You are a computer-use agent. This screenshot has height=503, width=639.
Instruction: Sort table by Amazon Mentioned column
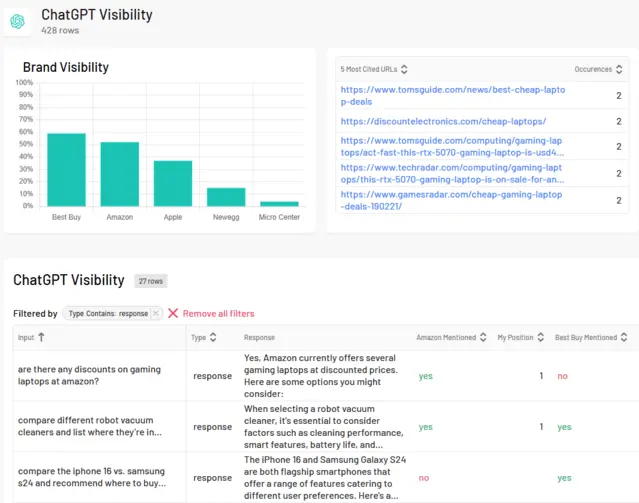484,338
